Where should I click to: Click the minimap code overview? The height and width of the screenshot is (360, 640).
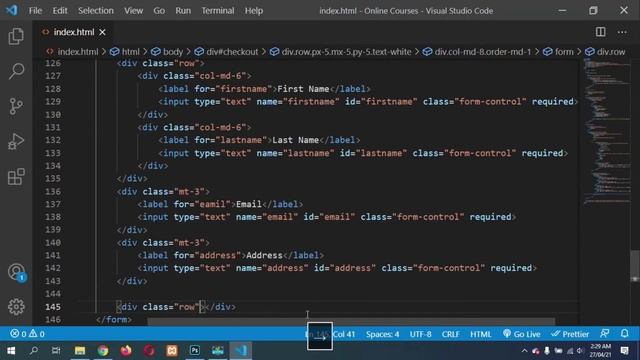click(x=607, y=131)
